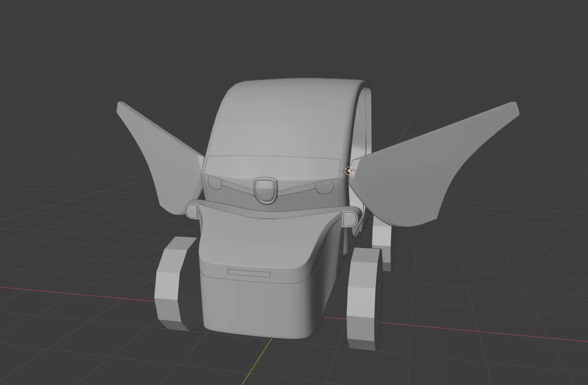Select the license plate rectangle on the bumper
This screenshot has height=385, width=588.
pos(249,273)
